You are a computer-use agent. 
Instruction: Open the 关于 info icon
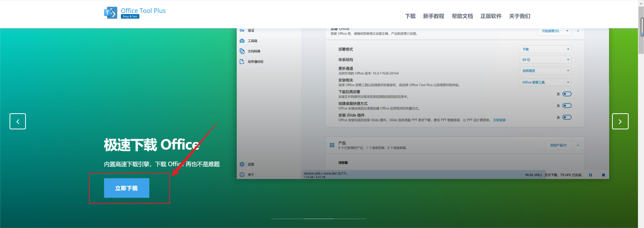(242, 175)
